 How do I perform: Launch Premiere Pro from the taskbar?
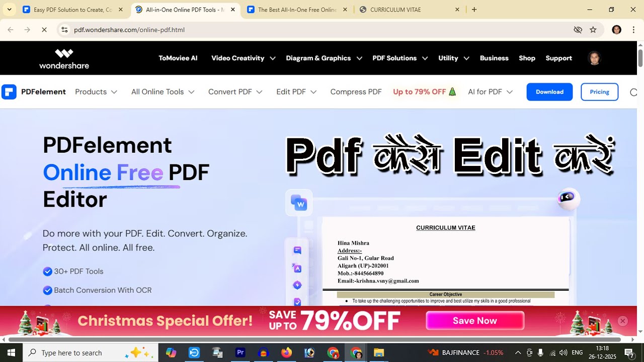tap(240, 352)
